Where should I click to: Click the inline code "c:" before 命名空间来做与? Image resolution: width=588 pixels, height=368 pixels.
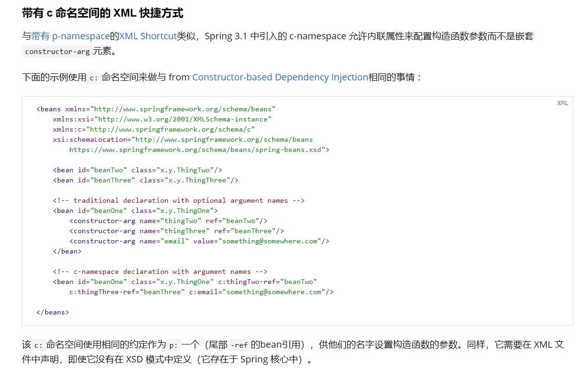coord(94,77)
